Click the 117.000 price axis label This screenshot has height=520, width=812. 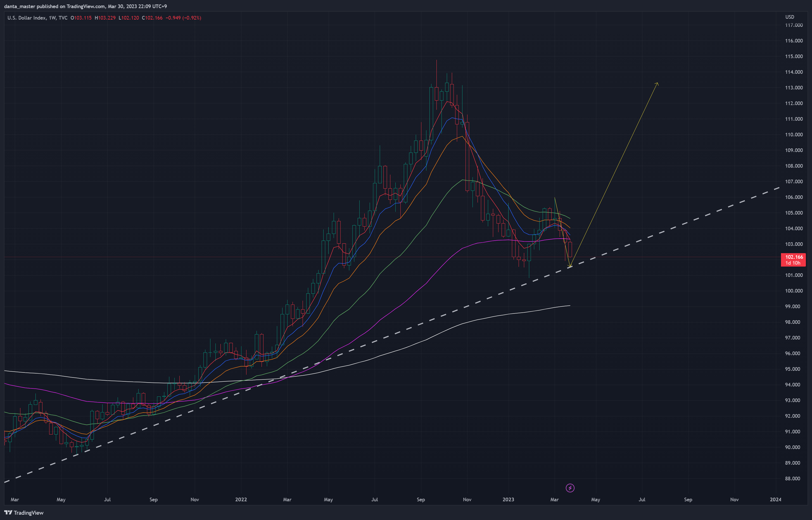coord(794,25)
